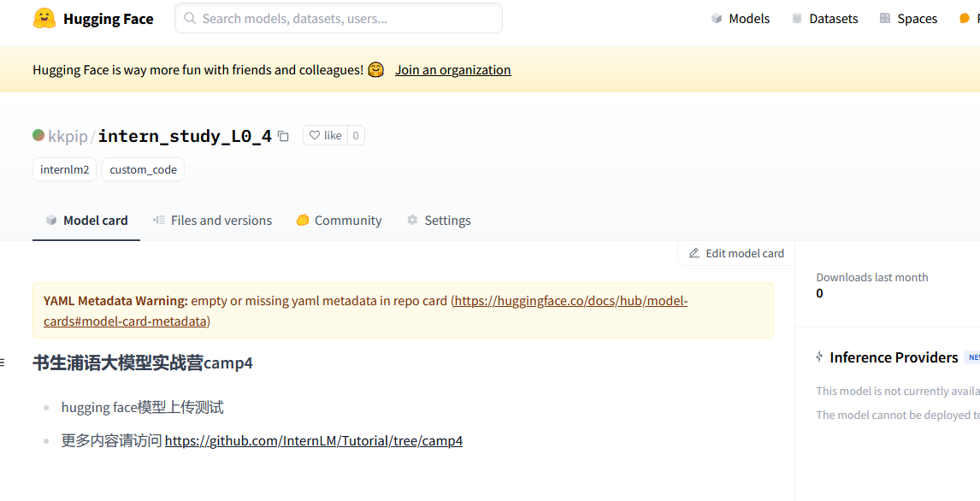Open the github.com InternLM Tutorial camp4 link

click(x=314, y=441)
